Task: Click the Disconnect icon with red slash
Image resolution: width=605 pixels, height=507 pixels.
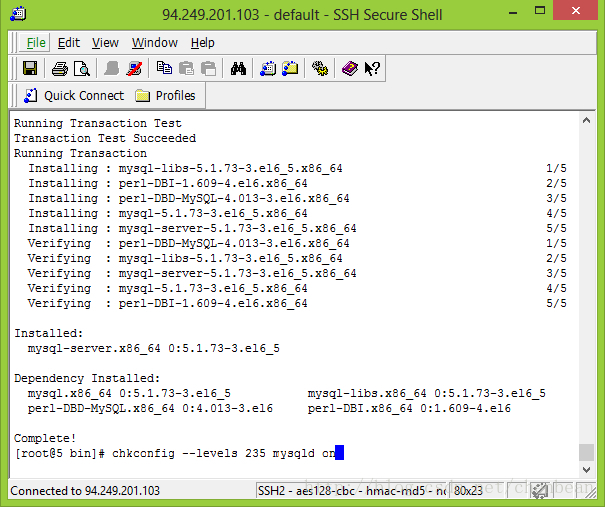Action: point(134,69)
